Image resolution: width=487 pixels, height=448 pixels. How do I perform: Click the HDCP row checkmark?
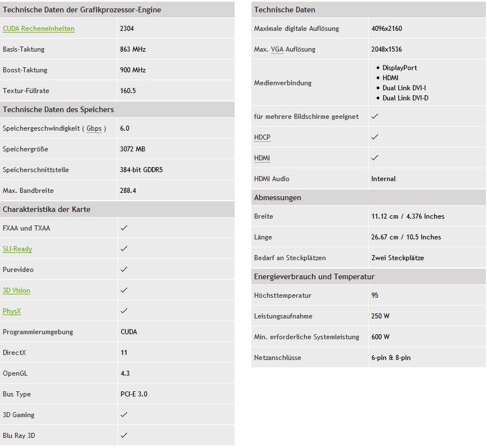pyautogui.click(x=375, y=137)
